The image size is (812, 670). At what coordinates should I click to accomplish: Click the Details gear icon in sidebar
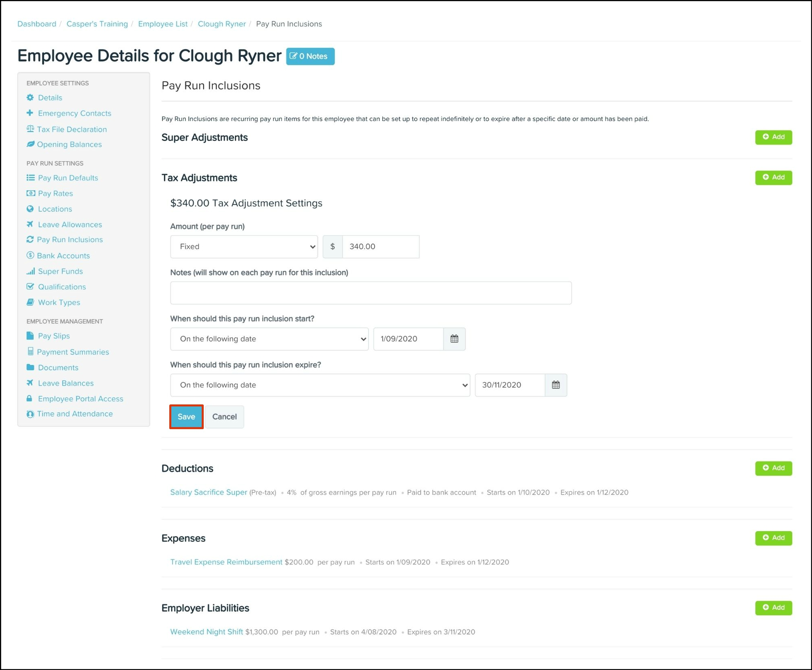click(30, 98)
